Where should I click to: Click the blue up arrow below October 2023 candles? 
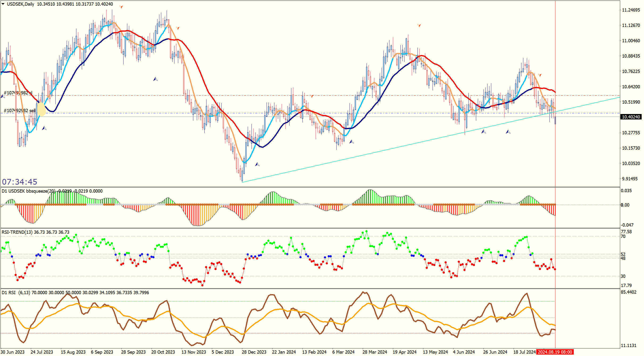click(x=155, y=79)
